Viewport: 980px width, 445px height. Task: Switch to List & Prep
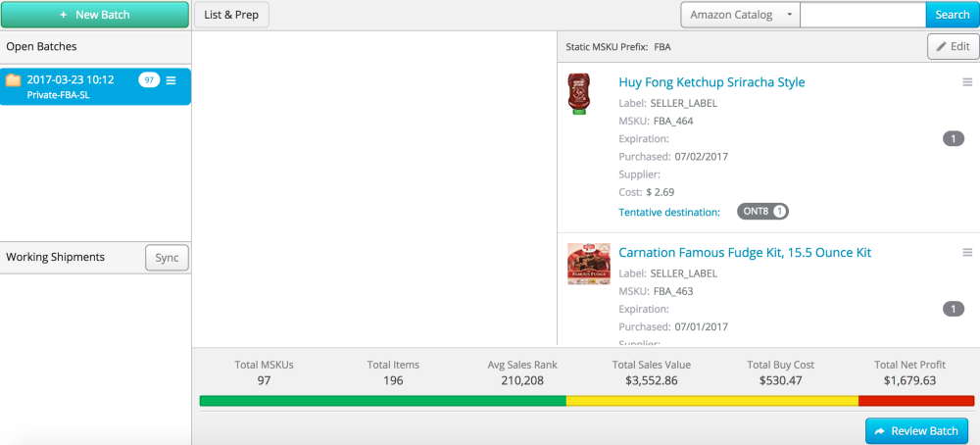click(x=231, y=15)
